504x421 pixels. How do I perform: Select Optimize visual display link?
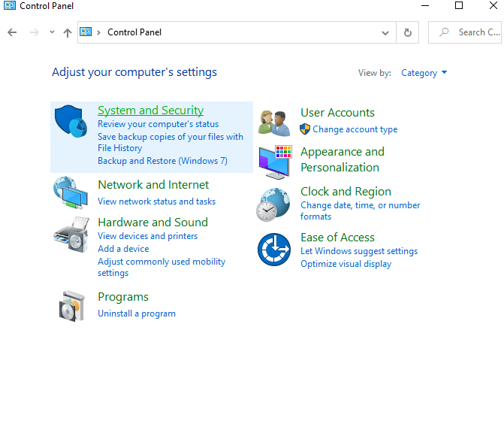click(x=346, y=264)
